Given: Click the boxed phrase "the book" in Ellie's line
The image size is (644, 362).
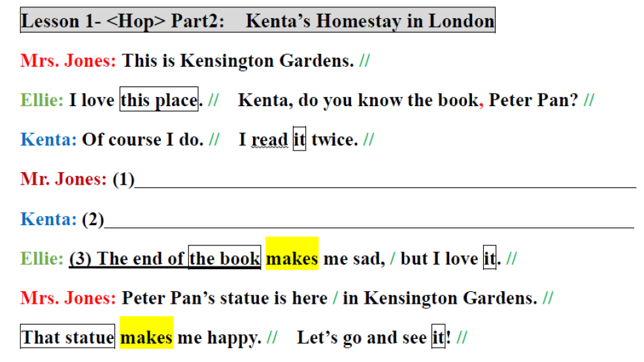Looking at the screenshot, I should click(224, 259).
